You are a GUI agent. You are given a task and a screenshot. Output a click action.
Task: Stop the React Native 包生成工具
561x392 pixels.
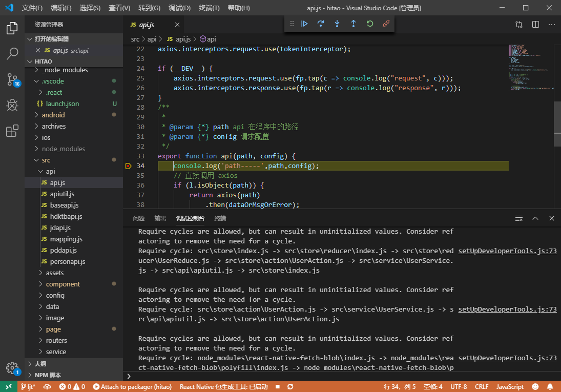[x=277, y=387]
